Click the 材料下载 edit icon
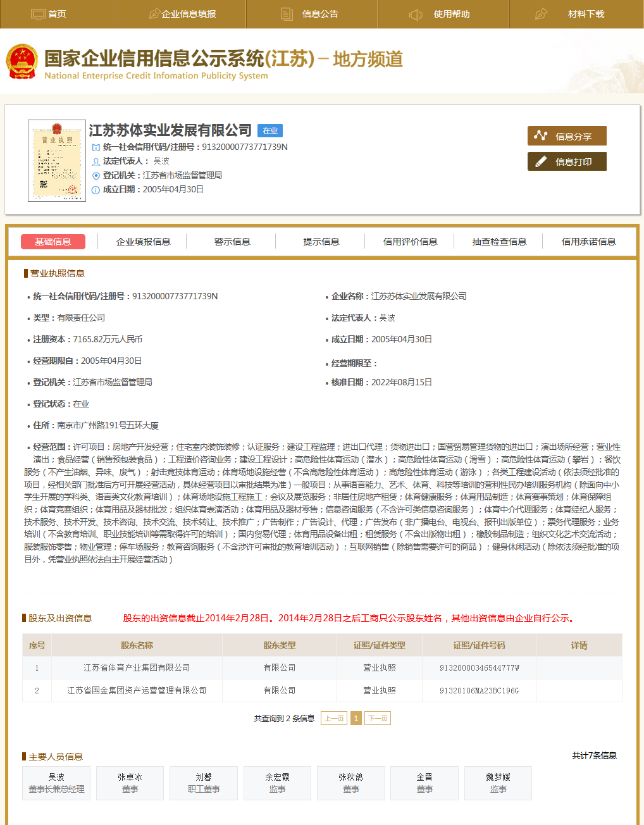The height and width of the screenshot is (825, 644). pos(541,14)
